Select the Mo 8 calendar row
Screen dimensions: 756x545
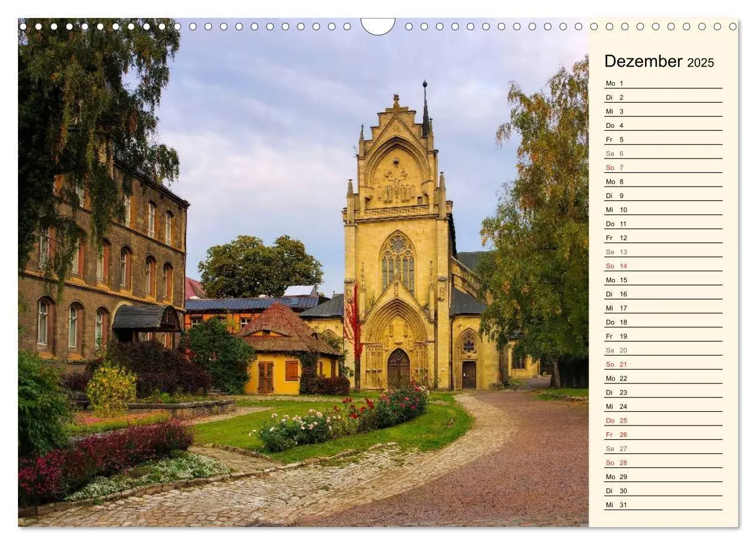(x=663, y=181)
